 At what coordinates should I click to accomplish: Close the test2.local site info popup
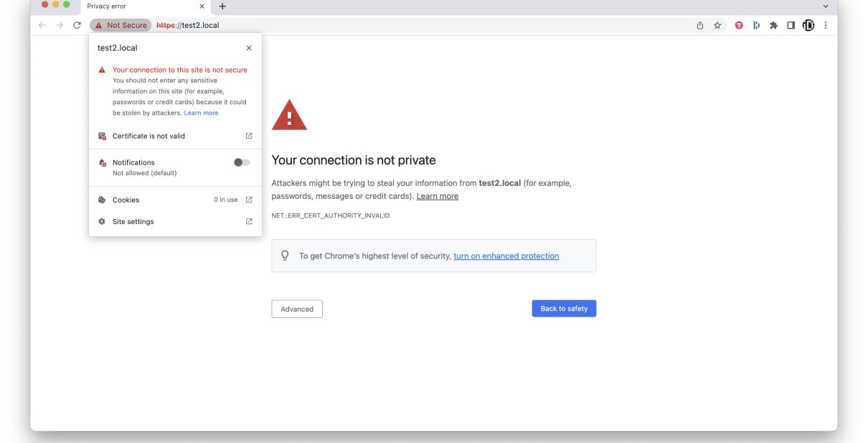(x=249, y=48)
